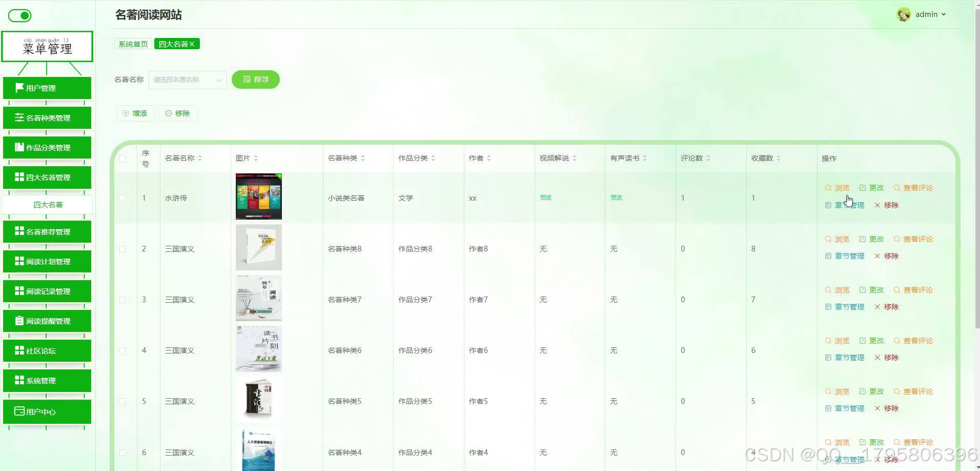Check row 6 checkbox
Viewport: 980px width, 471px height.
(122, 453)
